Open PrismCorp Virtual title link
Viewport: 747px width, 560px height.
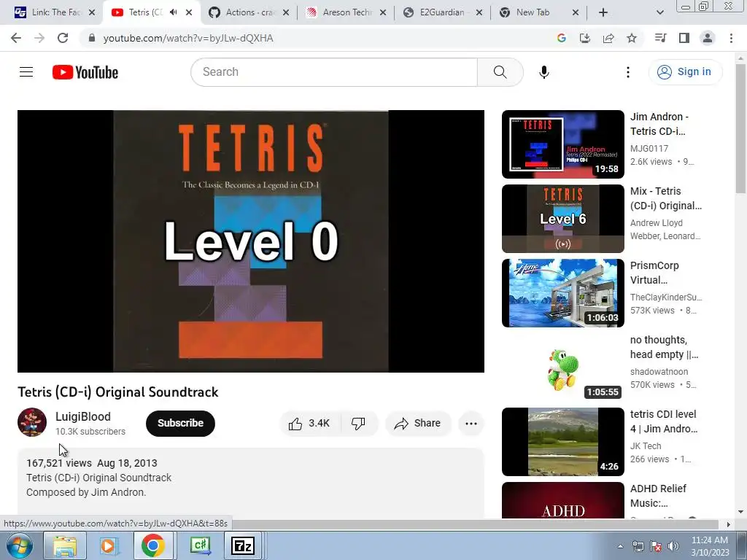654,273
